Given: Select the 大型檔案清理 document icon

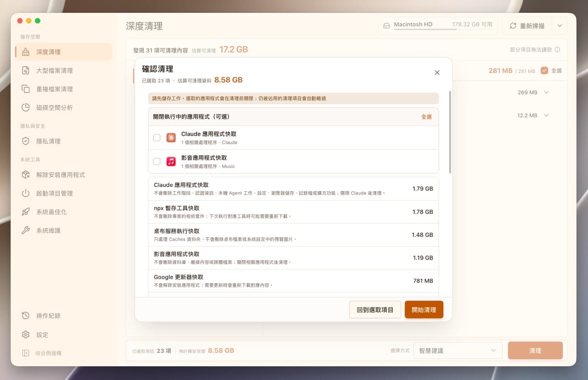Looking at the screenshot, I should point(26,70).
